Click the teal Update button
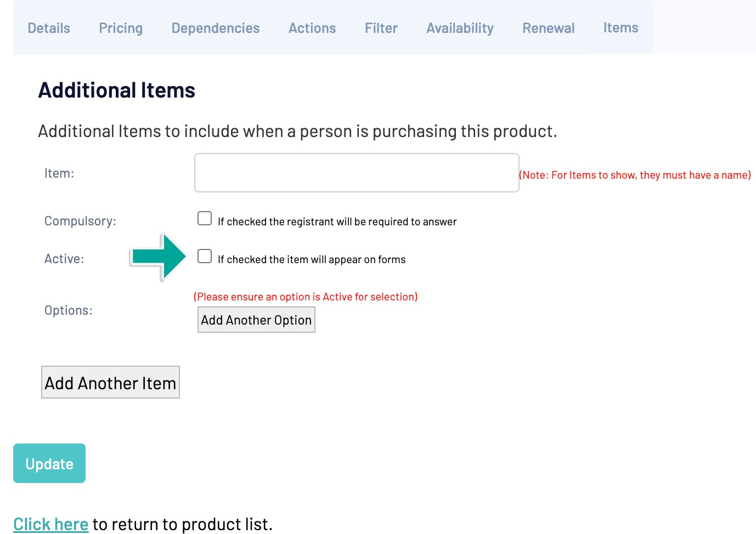 point(49,463)
